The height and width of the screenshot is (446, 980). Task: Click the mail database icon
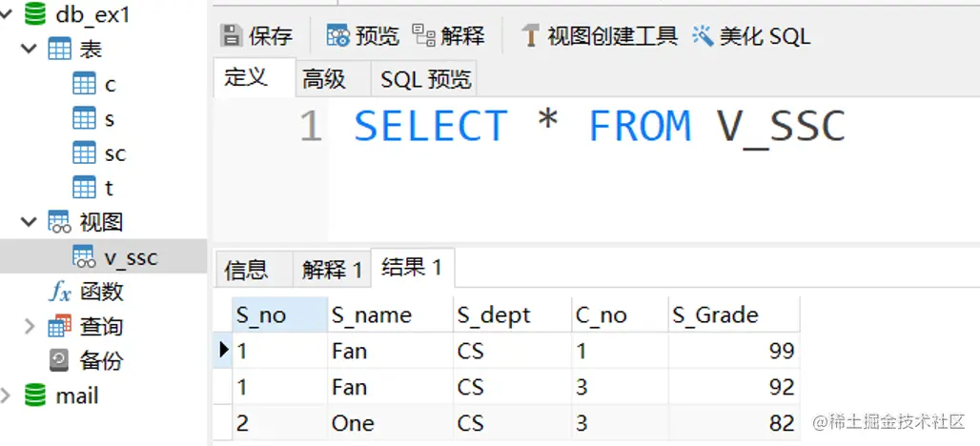(x=36, y=395)
